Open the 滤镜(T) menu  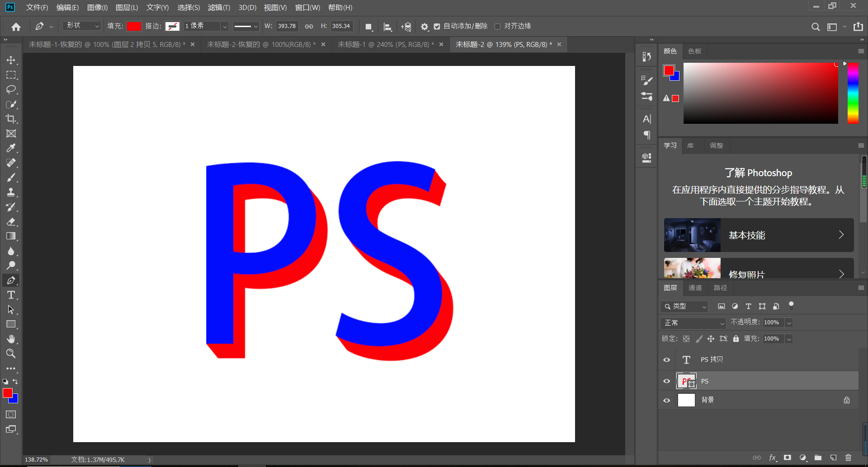[219, 8]
